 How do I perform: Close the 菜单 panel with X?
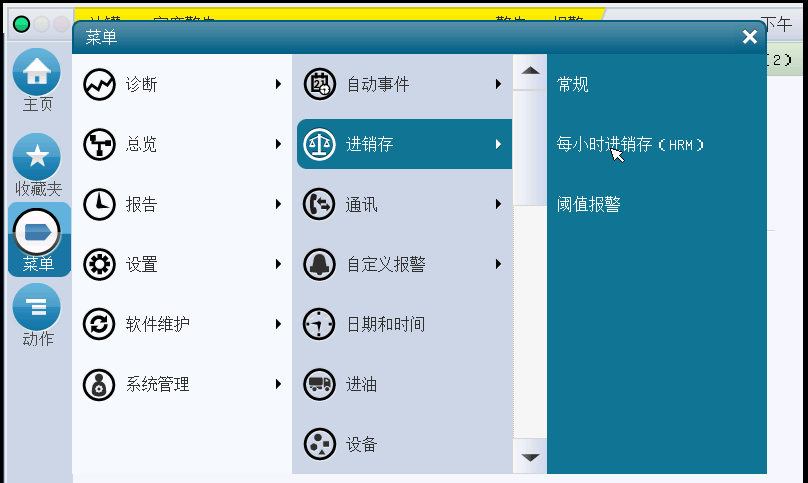point(750,37)
